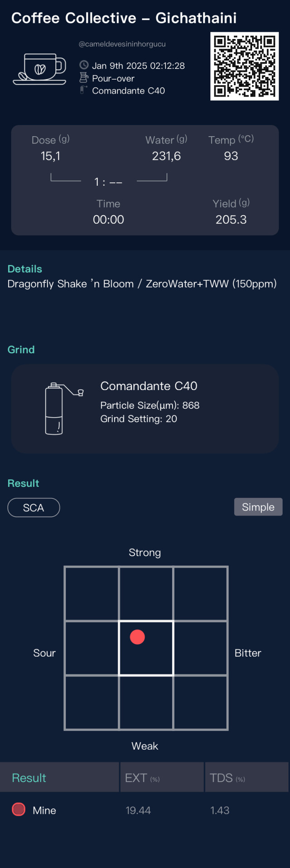Tap the Time value 00:00

[108, 219]
